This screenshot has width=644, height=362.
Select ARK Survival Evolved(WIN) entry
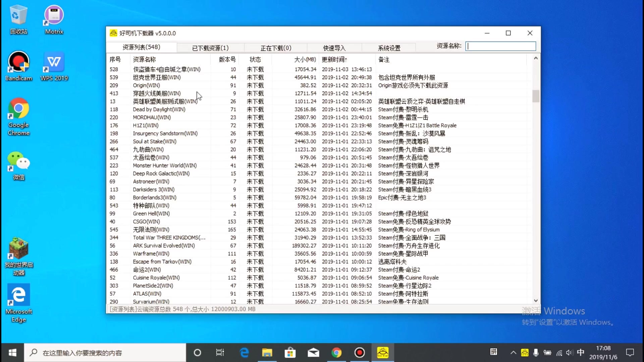[x=164, y=245]
